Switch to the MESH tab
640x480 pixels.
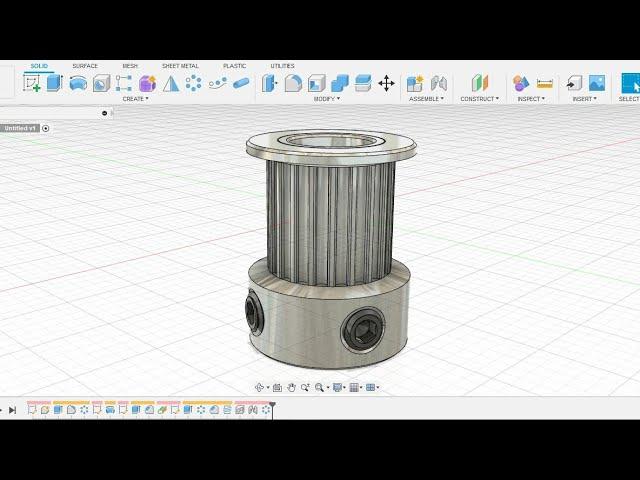coord(130,66)
